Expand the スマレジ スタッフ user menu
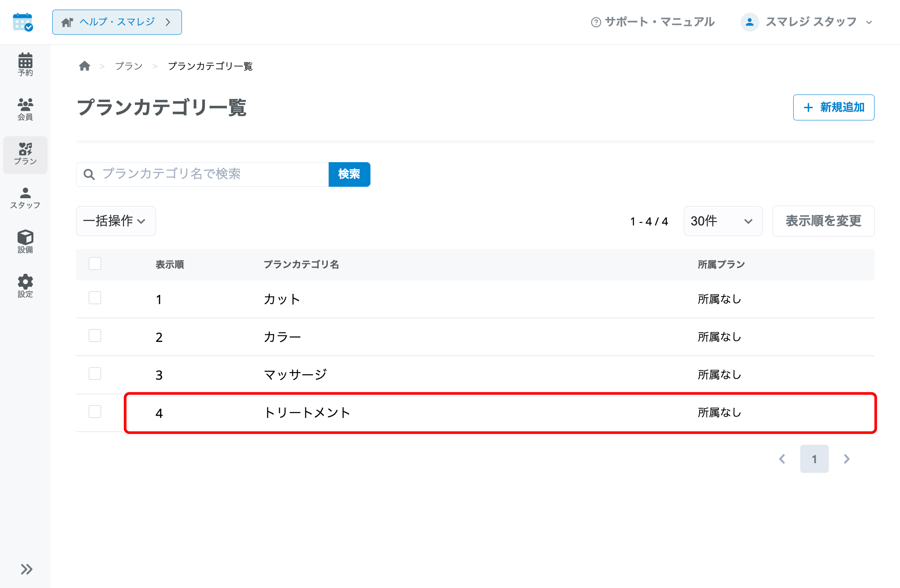900x588 pixels. (807, 22)
